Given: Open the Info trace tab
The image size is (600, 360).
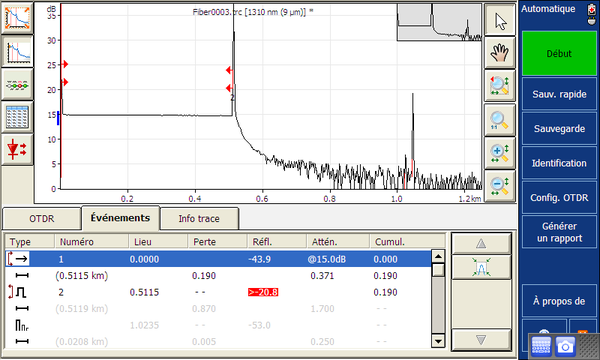Looking at the screenshot, I should pyautogui.click(x=199, y=218).
